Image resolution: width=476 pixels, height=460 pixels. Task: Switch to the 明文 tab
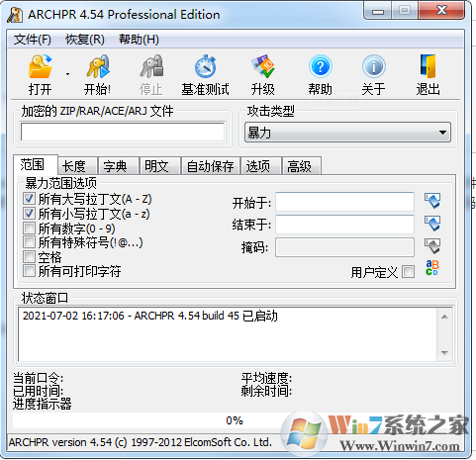(160, 166)
